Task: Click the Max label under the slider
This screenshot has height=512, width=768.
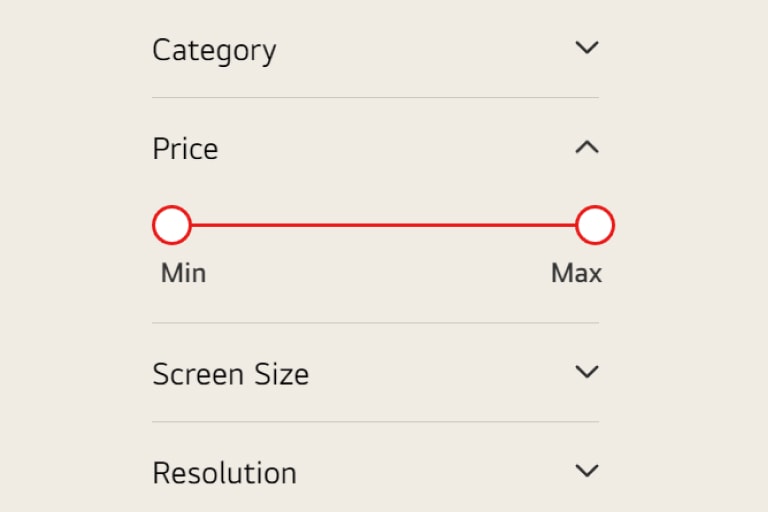Action: 576,273
